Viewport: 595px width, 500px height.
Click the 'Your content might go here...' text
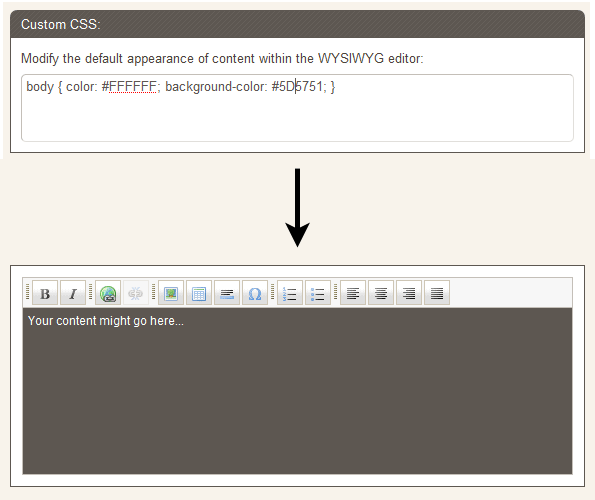106,321
